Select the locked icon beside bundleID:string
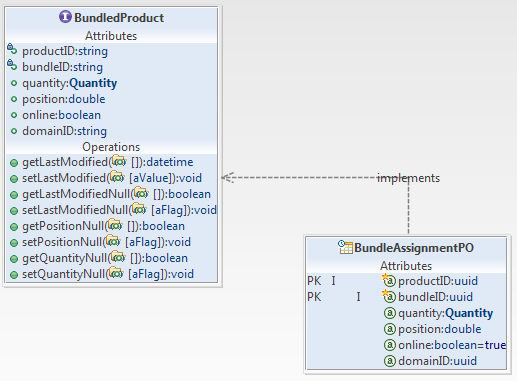The image size is (517, 381). click(12, 65)
